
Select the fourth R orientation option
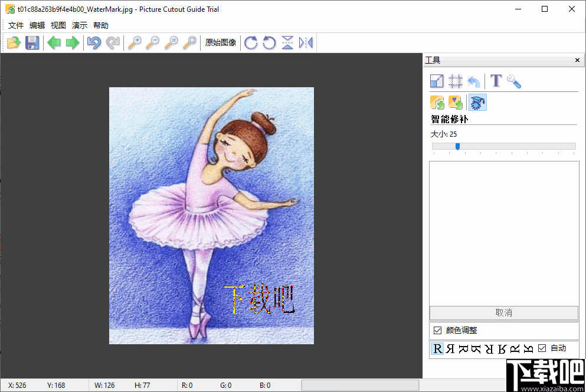pyautogui.click(x=476, y=349)
